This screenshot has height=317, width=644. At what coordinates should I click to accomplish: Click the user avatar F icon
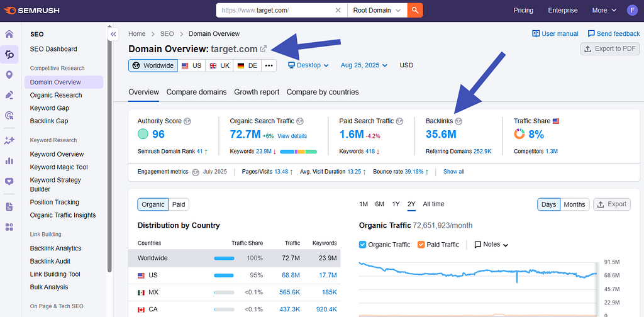click(633, 10)
